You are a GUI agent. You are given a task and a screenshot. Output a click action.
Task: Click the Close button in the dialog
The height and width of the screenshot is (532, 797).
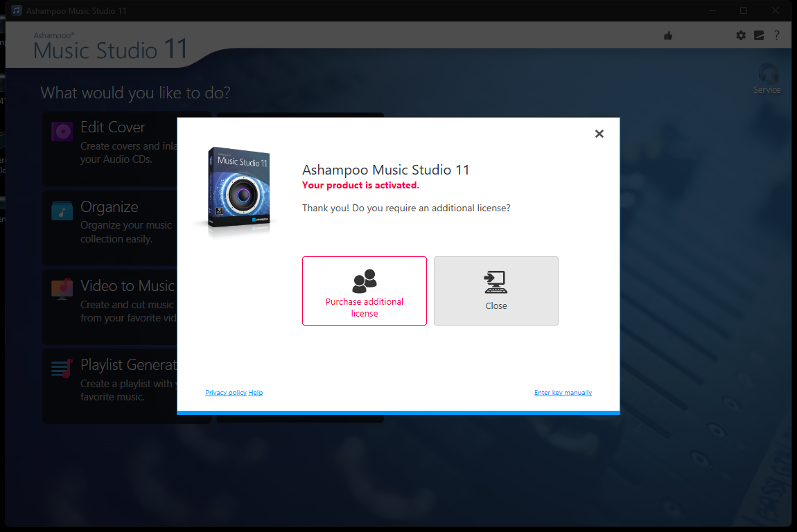[496, 291]
